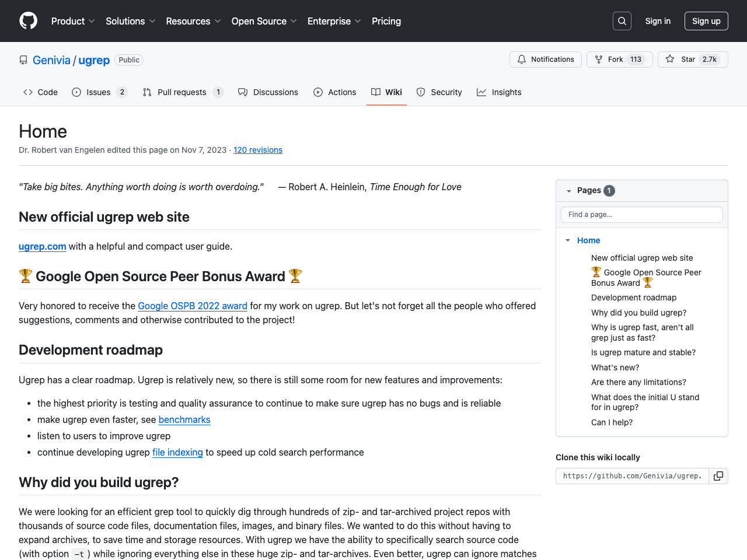The width and height of the screenshot is (747, 560).
Task: Click the repository icon beside Genivia
Action: coord(23,60)
